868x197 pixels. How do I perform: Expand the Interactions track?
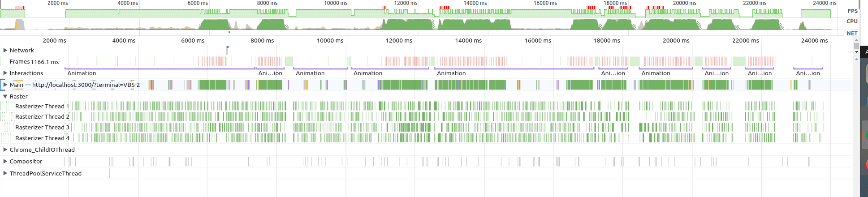tap(5, 73)
